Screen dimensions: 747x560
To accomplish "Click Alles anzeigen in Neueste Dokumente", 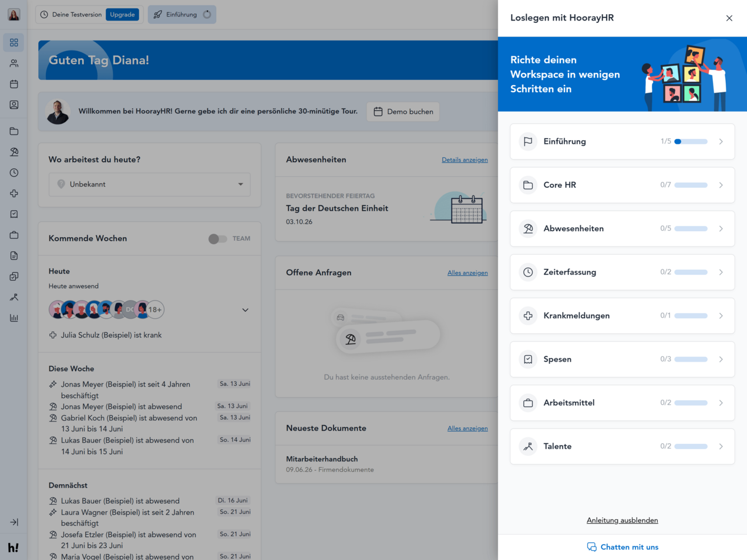I will click(x=467, y=429).
